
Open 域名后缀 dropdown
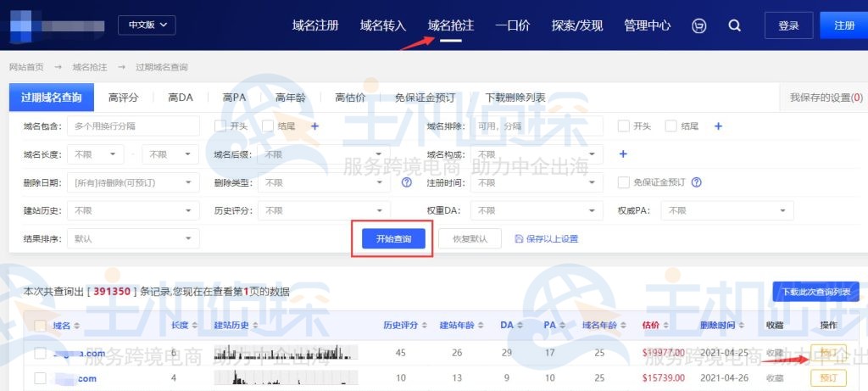[x=324, y=154]
